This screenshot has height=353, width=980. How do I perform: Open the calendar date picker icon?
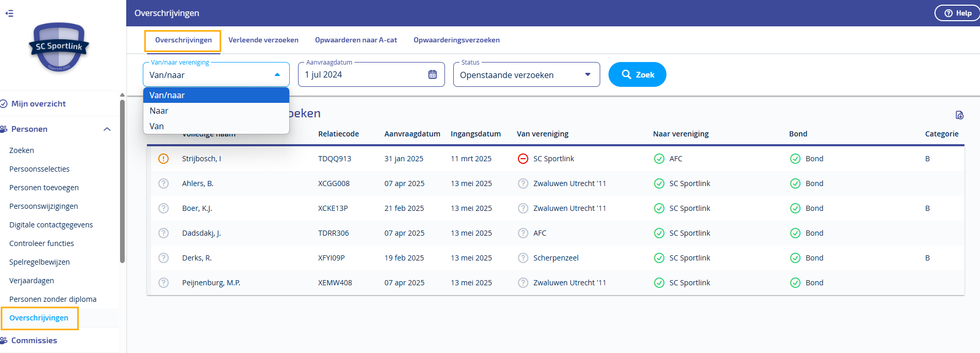coord(433,74)
